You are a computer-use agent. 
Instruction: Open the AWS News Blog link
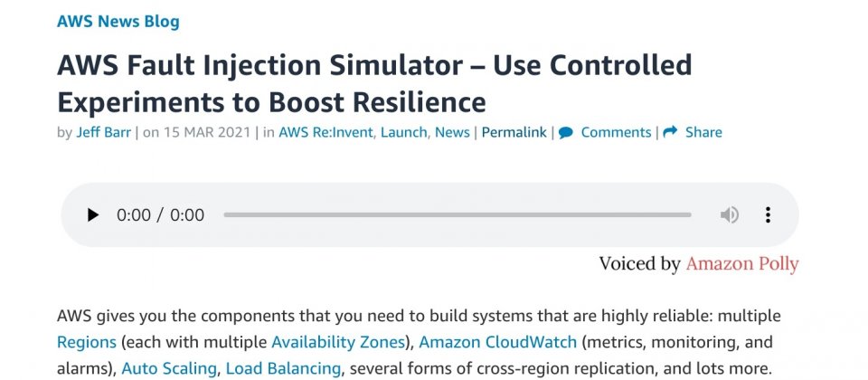tap(118, 22)
